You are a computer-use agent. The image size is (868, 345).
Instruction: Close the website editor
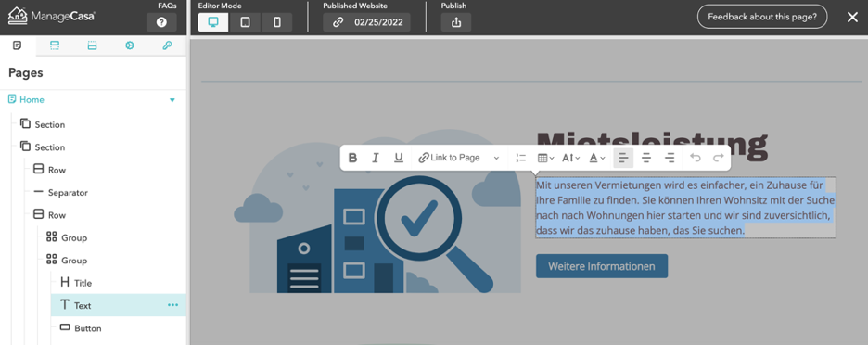852,18
